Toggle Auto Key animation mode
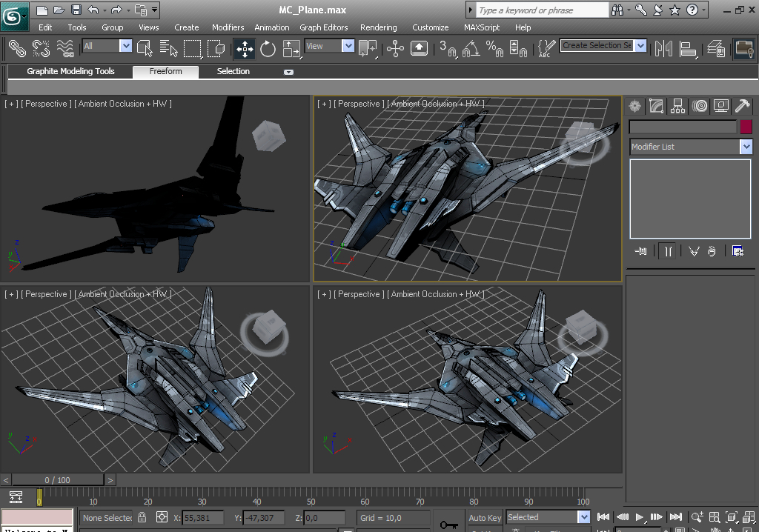The width and height of the screenshot is (759, 532). click(485, 517)
